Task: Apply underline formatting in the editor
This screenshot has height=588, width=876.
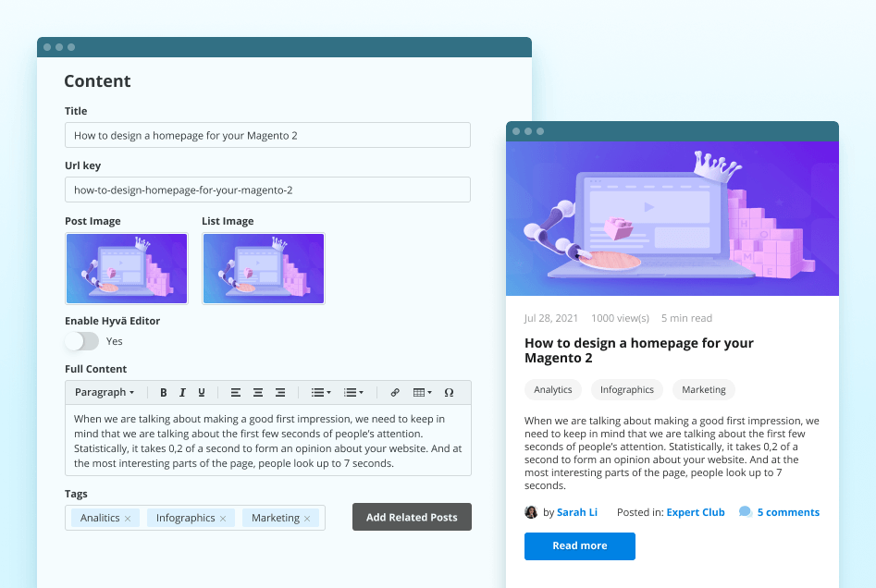Action: 202,392
